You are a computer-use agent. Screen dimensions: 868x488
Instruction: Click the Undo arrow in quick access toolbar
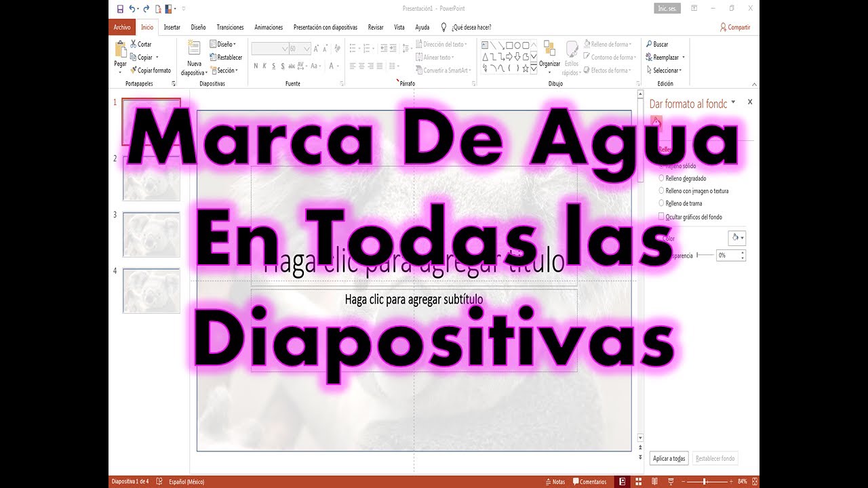[x=132, y=9]
